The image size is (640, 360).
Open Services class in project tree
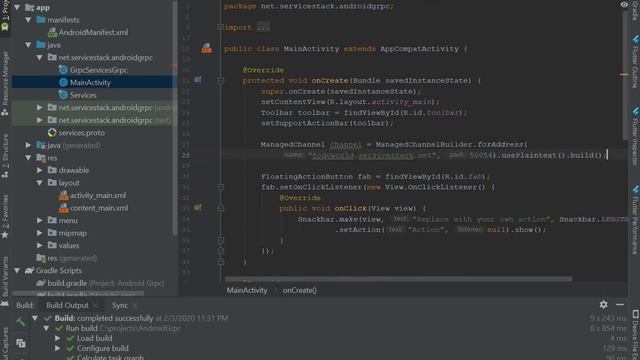pos(83,95)
